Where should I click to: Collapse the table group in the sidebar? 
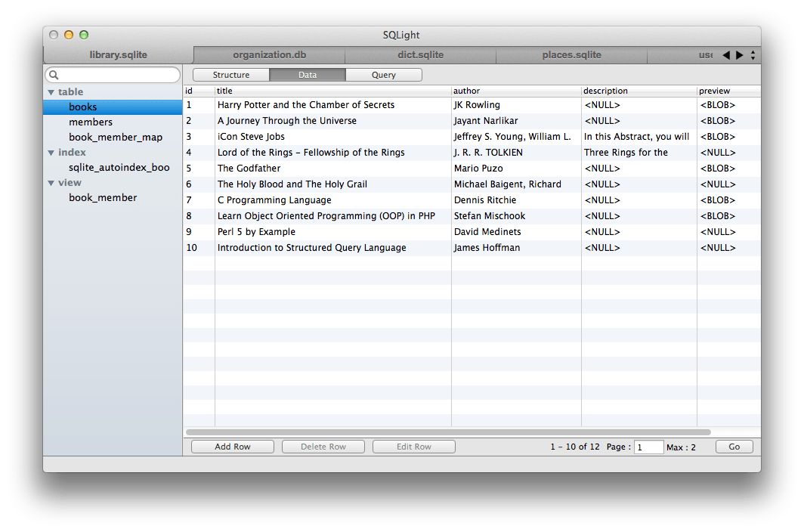pos(51,91)
